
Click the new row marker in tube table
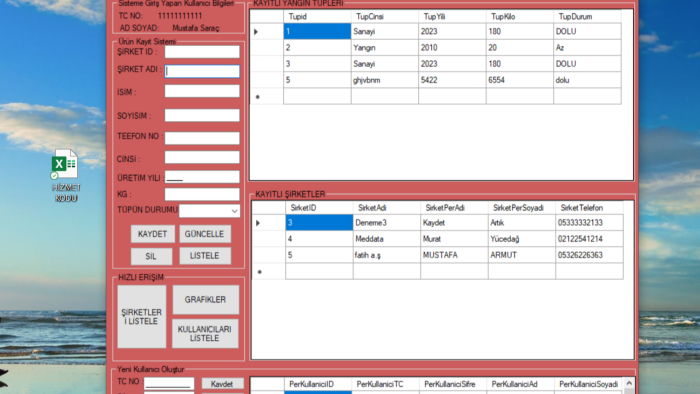pyautogui.click(x=267, y=96)
